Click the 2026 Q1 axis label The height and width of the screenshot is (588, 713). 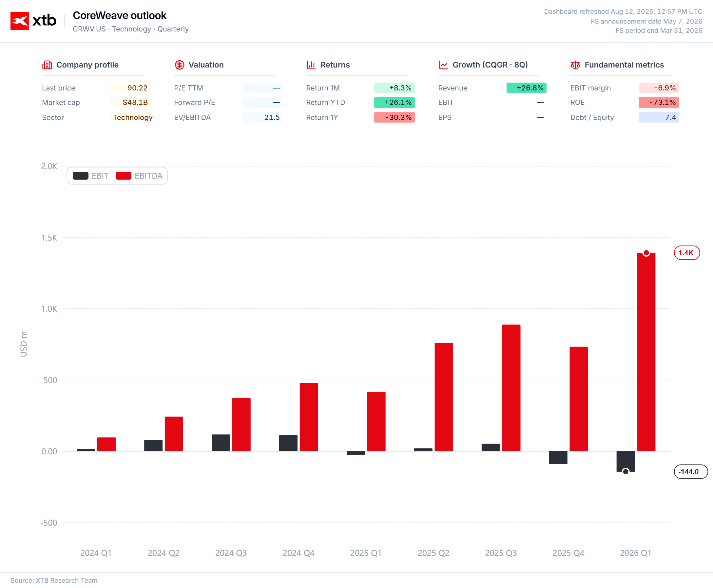tap(635, 553)
